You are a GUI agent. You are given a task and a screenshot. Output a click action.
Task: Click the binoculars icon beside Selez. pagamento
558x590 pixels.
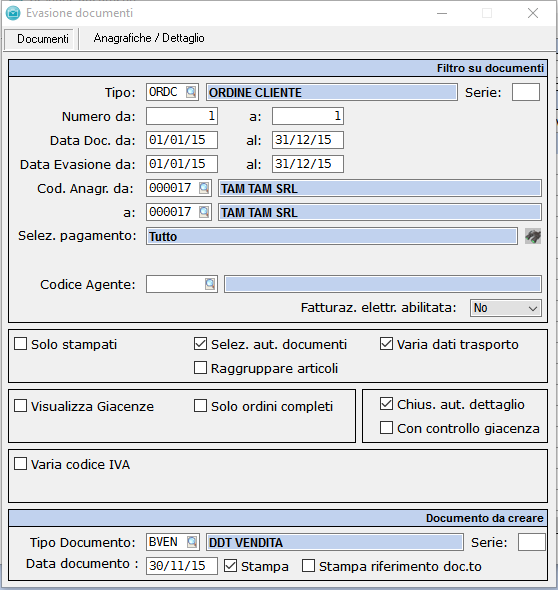coord(533,236)
